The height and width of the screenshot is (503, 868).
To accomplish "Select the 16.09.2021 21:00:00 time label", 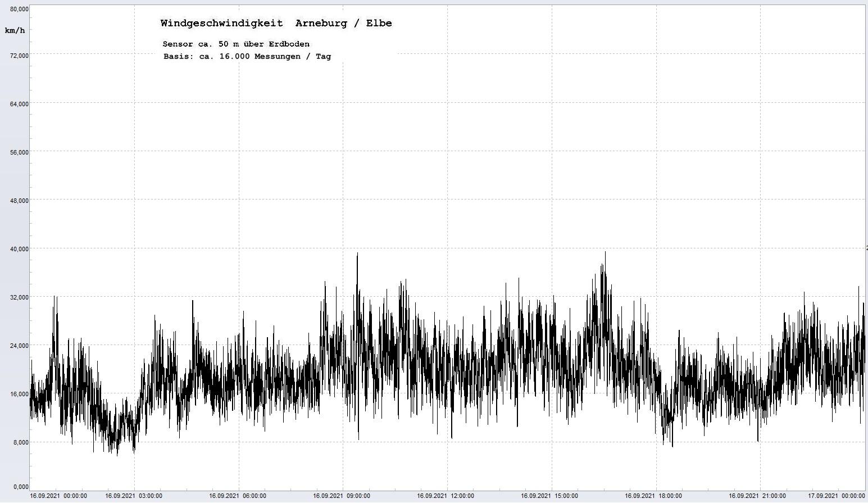I will pos(757,496).
